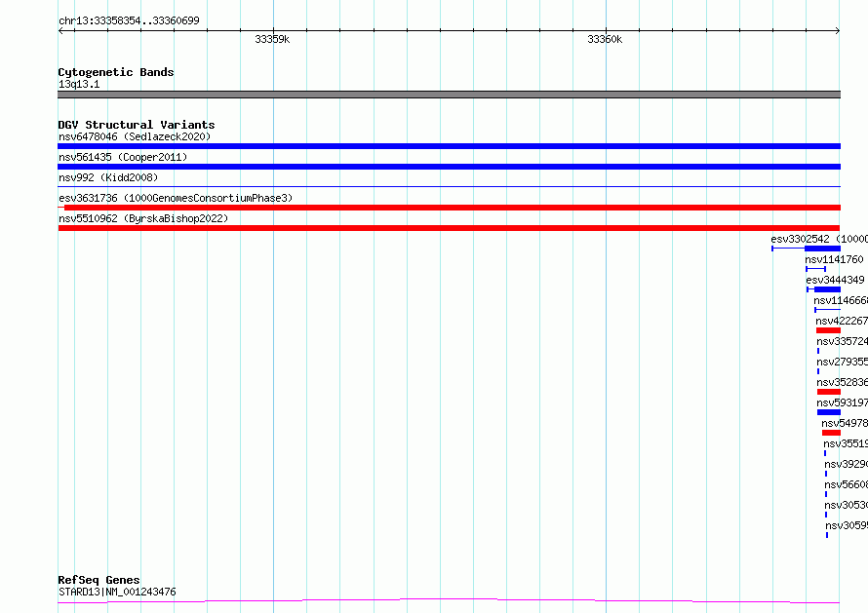Click the nsv422267 variant label
Viewport: 868px width, 613px height.
point(842,321)
